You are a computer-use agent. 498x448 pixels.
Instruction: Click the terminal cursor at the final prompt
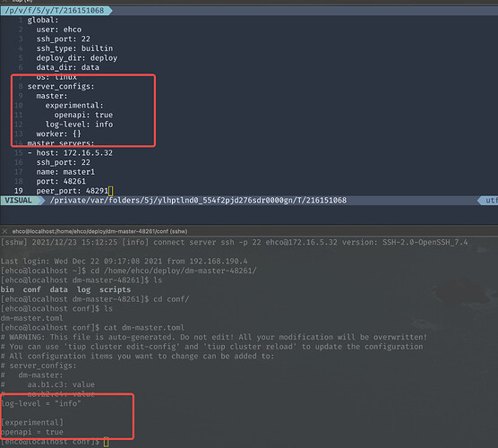[106, 442]
